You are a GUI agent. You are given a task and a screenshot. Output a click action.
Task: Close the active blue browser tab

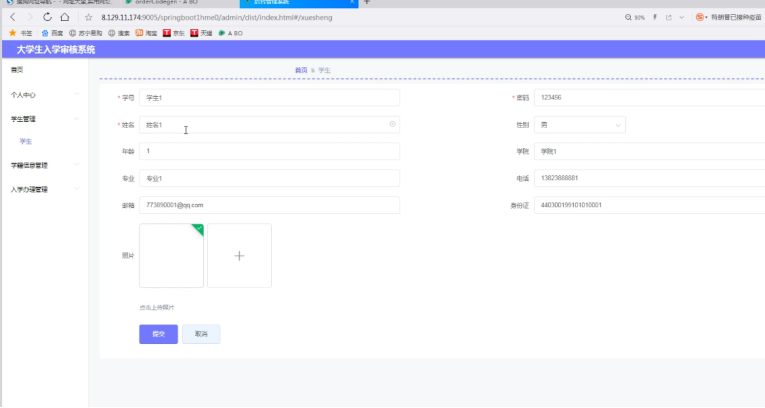pyautogui.click(x=352, y=2)
